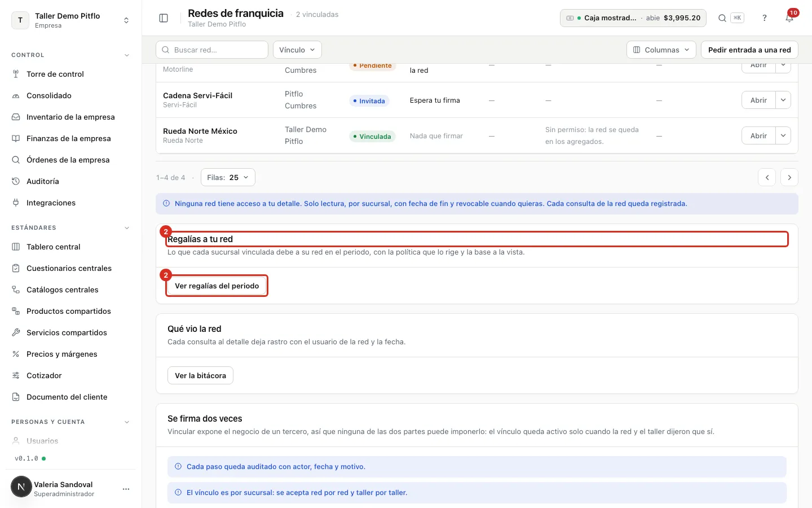Open the Columnas dropdown

click(661, 50)
